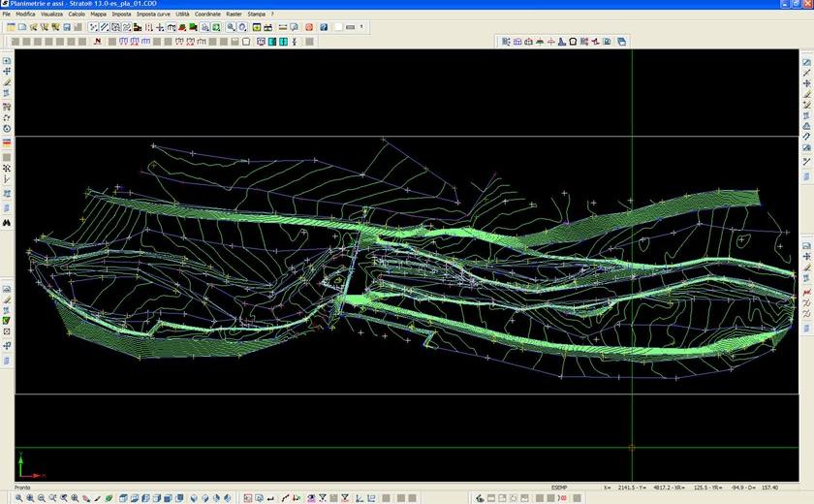The width and height of the screenshot is (814, 504).
Task: Open the Raster menu
Action: (x=234, y=15)
